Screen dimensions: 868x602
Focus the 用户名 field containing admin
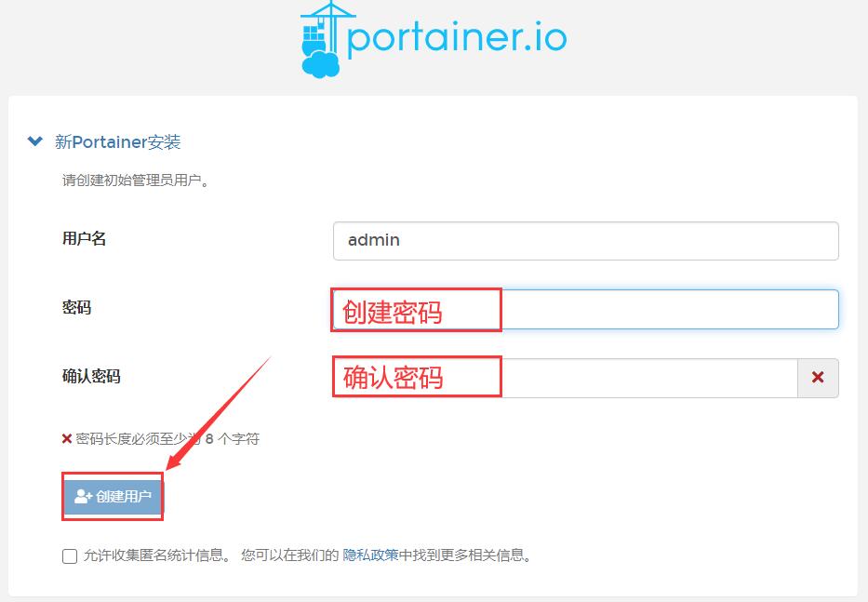586,241
